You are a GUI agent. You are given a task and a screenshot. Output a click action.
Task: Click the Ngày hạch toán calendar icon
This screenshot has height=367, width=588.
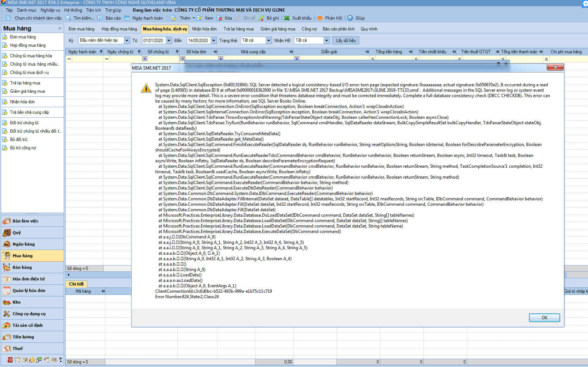[127, 18]
